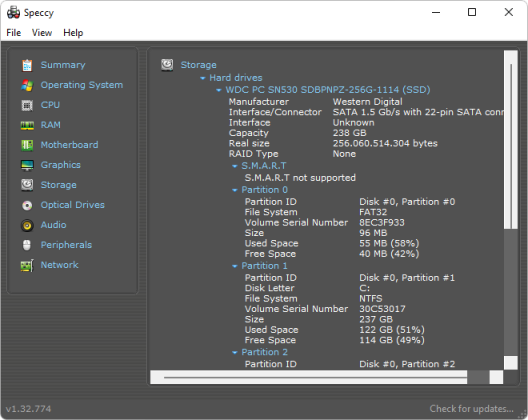Open the View menu
The image size is (528, 420).
tap(42, 33)
